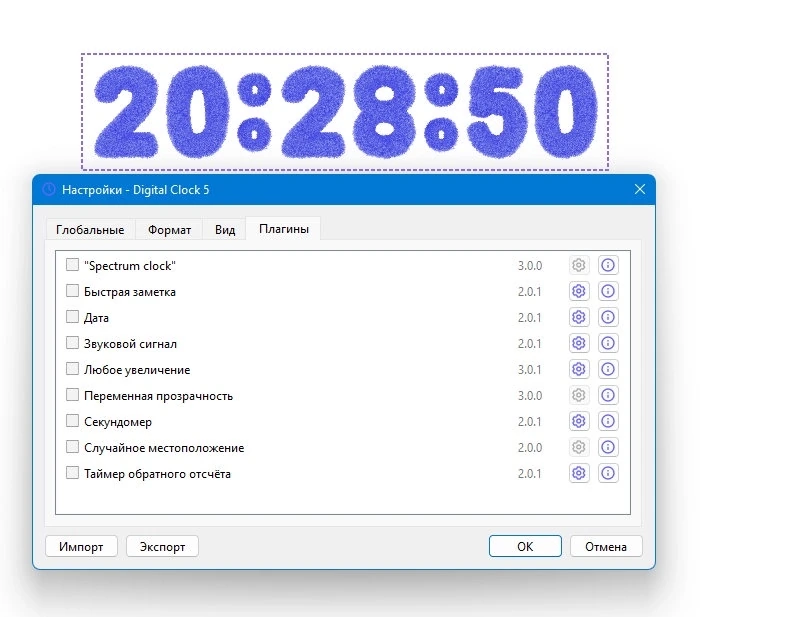
Task: Click the gear beside "Spectrum clock"
Action: pos(579,265)
